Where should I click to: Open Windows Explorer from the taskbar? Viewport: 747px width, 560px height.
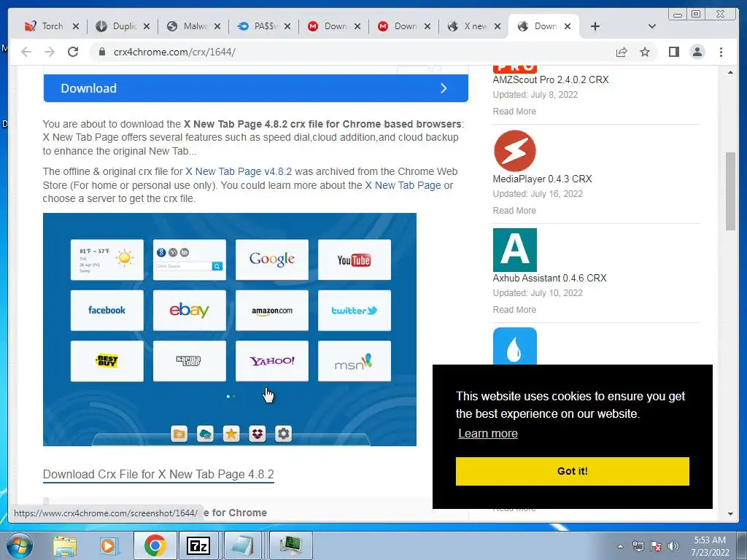pos(65,545)
